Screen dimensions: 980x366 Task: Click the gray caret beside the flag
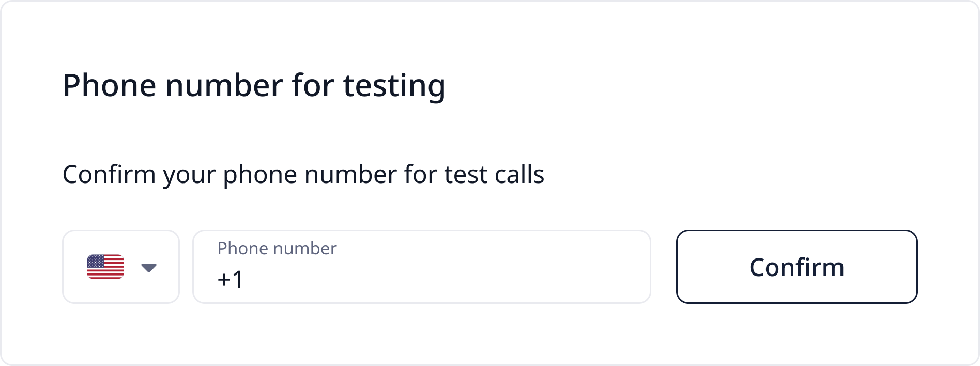(x=149, y=267)
